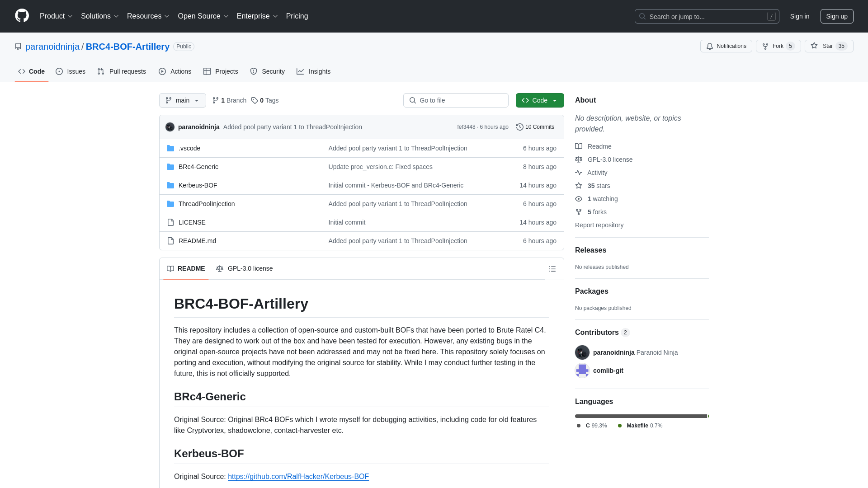Click the Star icon to star repo
This screenshot has width=868, height=488.
point(814,46)
